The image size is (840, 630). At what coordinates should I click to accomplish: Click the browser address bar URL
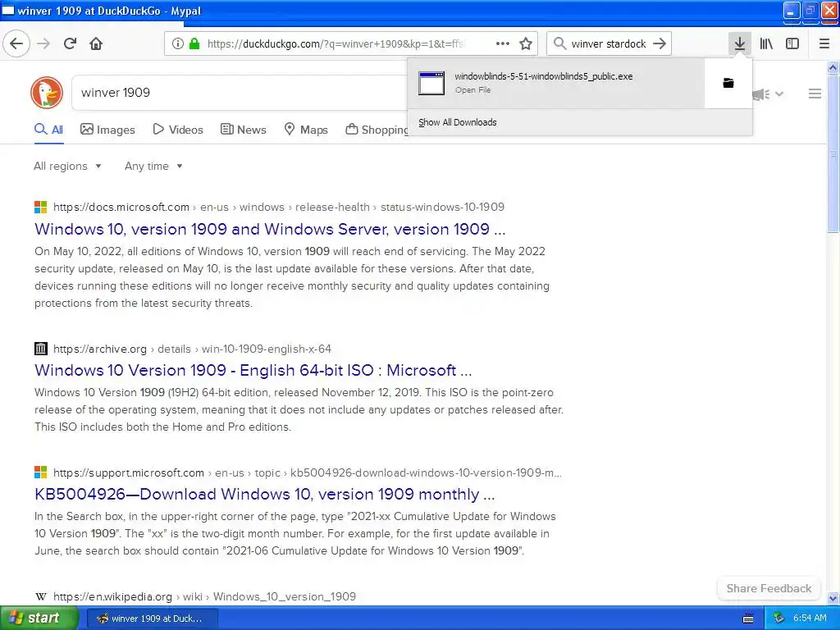(336, 43)
